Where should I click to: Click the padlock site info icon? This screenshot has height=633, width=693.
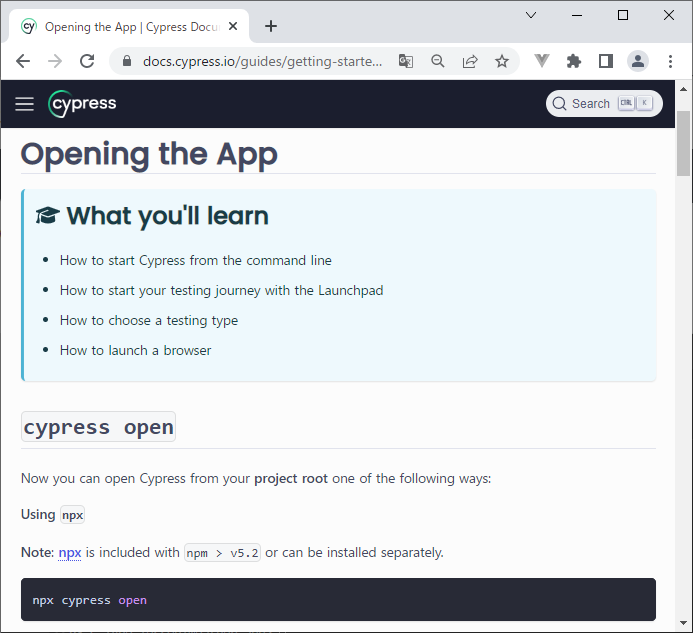pyautogui.click(x=127, y=61)
